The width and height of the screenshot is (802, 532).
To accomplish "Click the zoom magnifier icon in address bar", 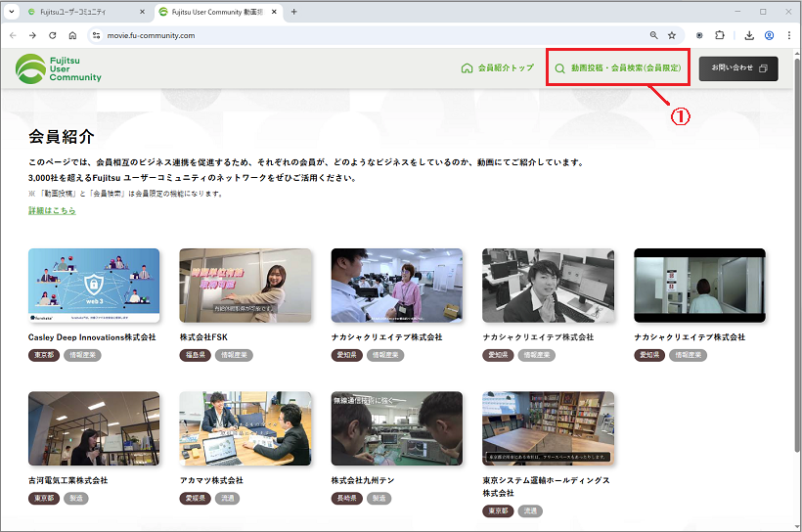I will pos(653,35).
